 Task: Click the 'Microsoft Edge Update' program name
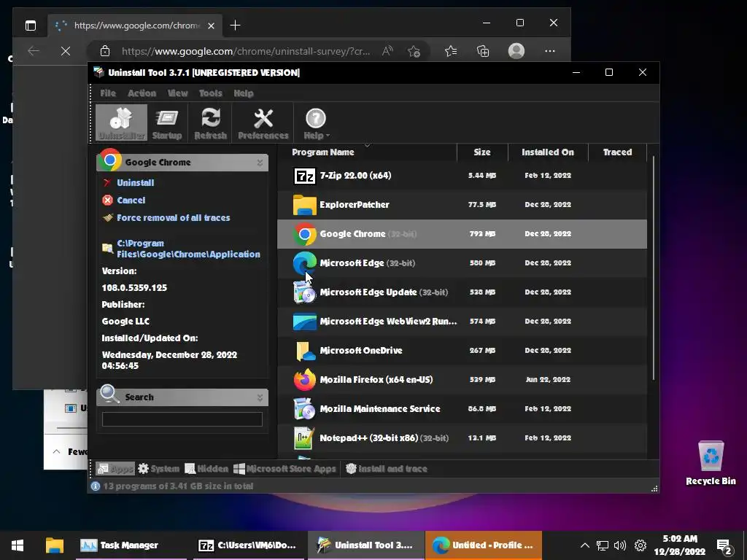click(368, 292)
